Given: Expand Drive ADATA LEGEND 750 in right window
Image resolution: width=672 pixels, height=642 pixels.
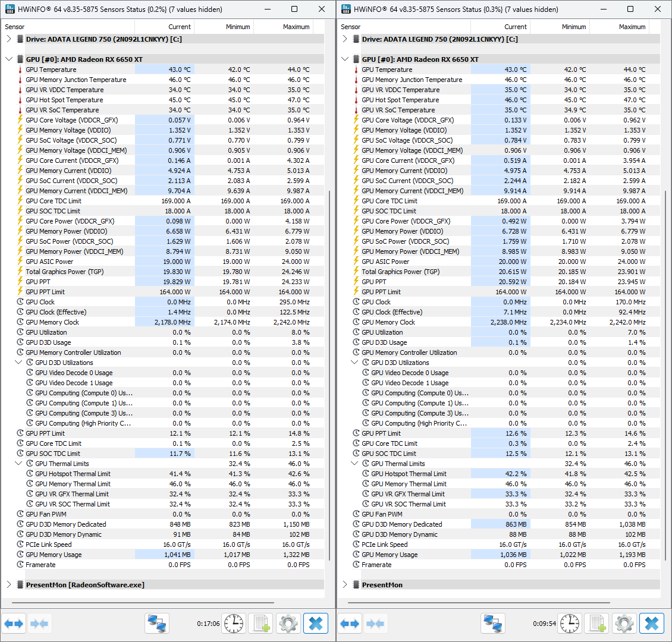Looking at the screenshot, I should [344, 39].
